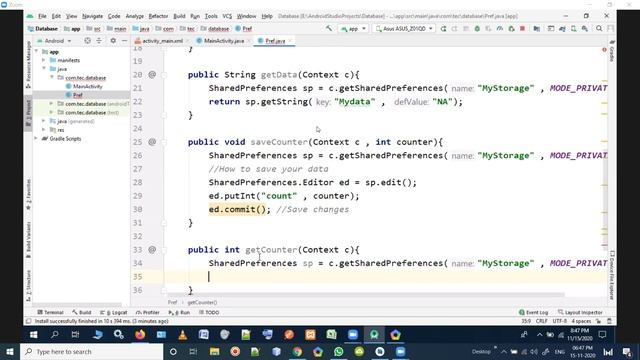Viewport: 640px width, 360px height.
Task: Click the gutter icon beside line 33
Action: tap(152, 249)
